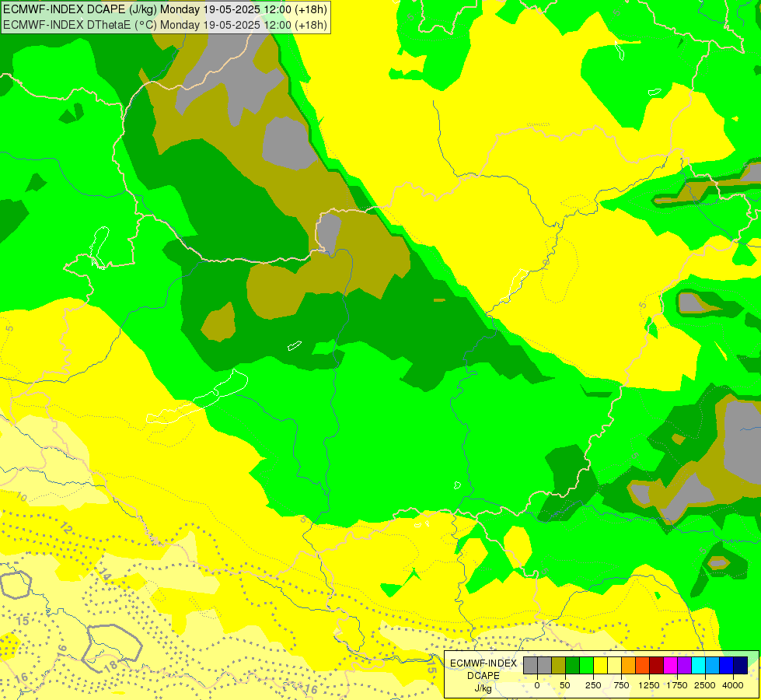761x700 pixels.
Task: Click the legend value 750
Action: [x=621, y=685]
